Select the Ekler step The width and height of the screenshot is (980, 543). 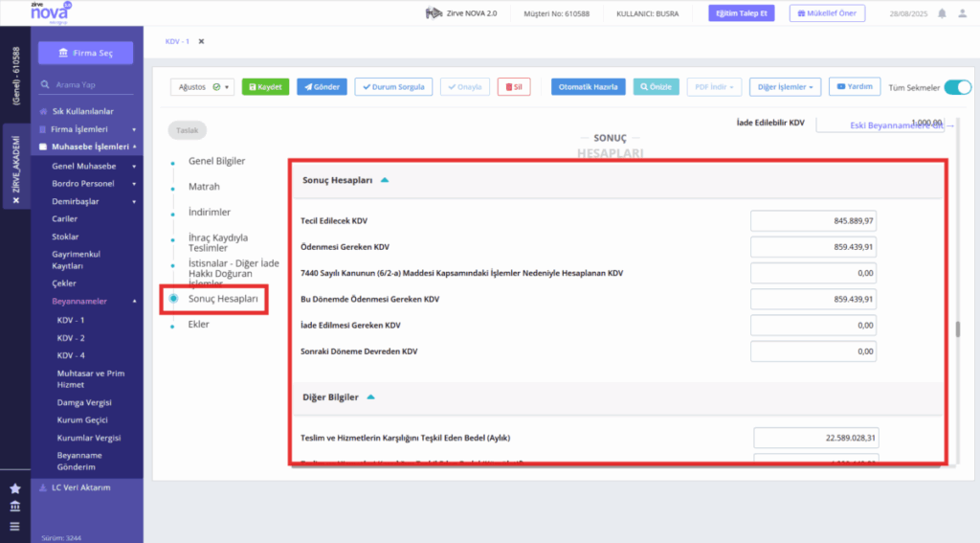[199, 324]
